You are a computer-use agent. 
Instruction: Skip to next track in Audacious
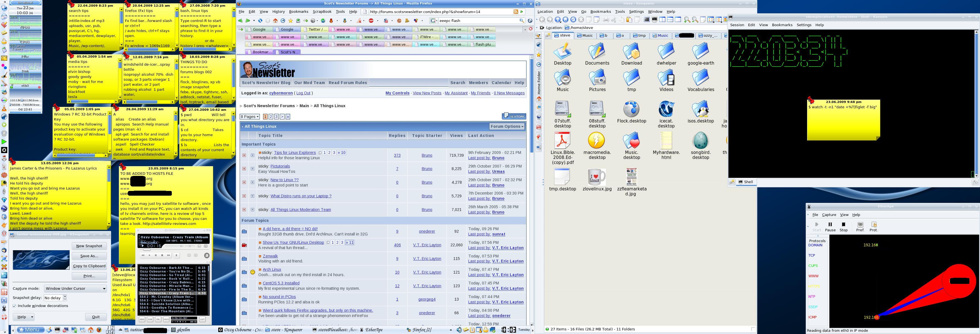168,255
